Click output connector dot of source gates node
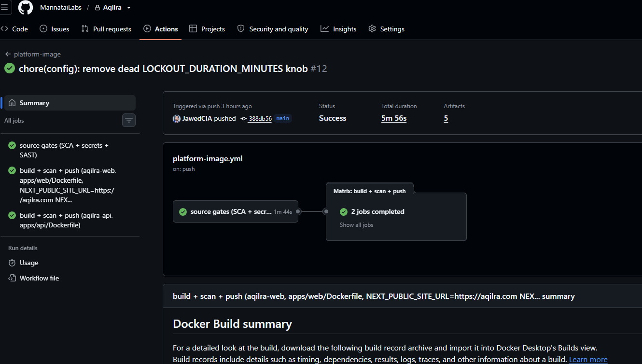This screenshot has height=364, width=642. (x=298, y=211)
